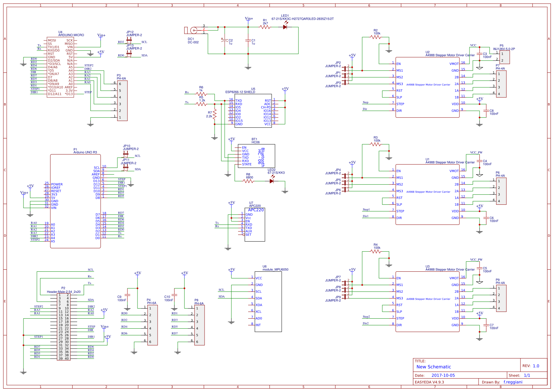Click the U2 A4988 stepper driver block
Screen dimensions: 554x392
(427, 87)
